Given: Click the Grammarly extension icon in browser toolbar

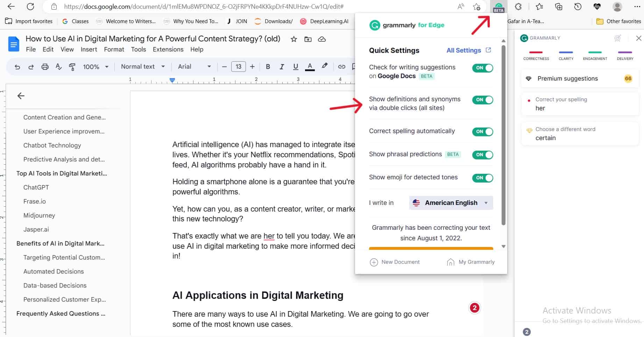Looking at the screenshot, I should [498, 6].
